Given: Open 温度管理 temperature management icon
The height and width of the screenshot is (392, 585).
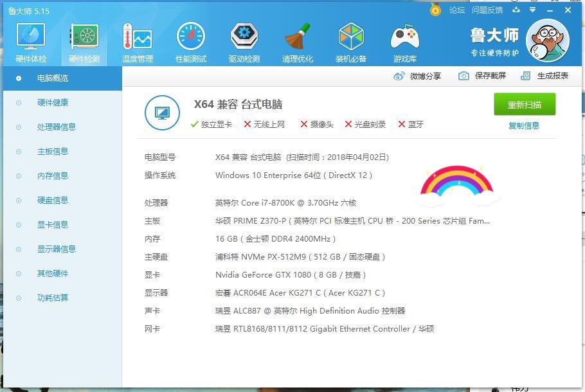Looking at the screenshot, I should pos(138,36).
